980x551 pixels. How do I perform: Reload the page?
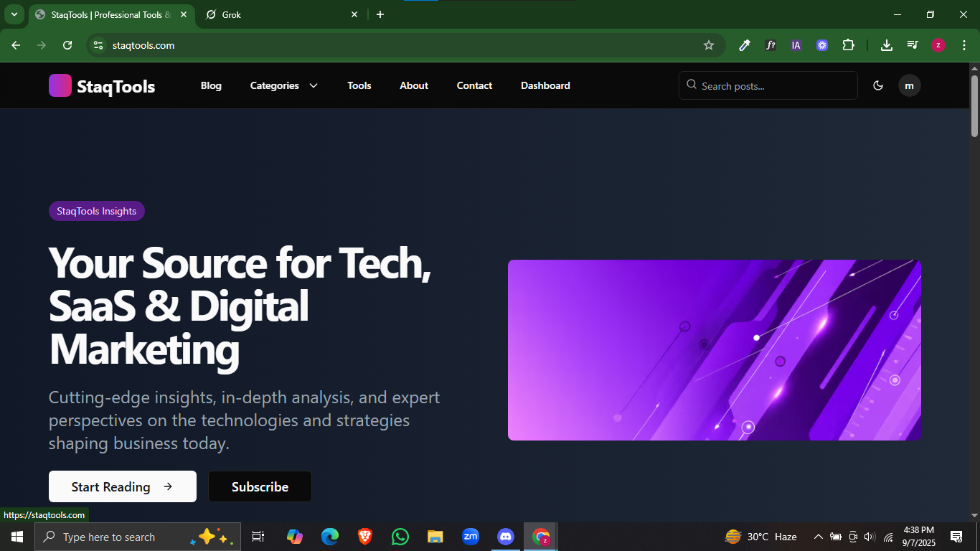(x=67, y=45)
